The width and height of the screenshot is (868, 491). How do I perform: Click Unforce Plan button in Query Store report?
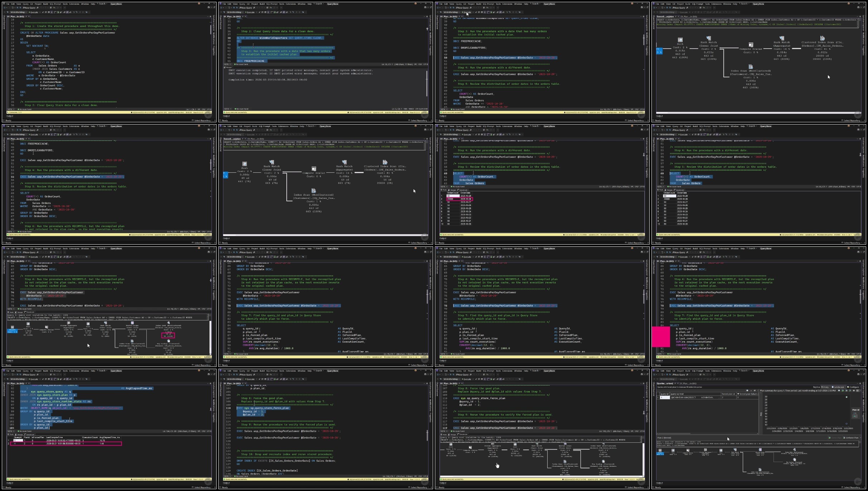click(851, 438)
